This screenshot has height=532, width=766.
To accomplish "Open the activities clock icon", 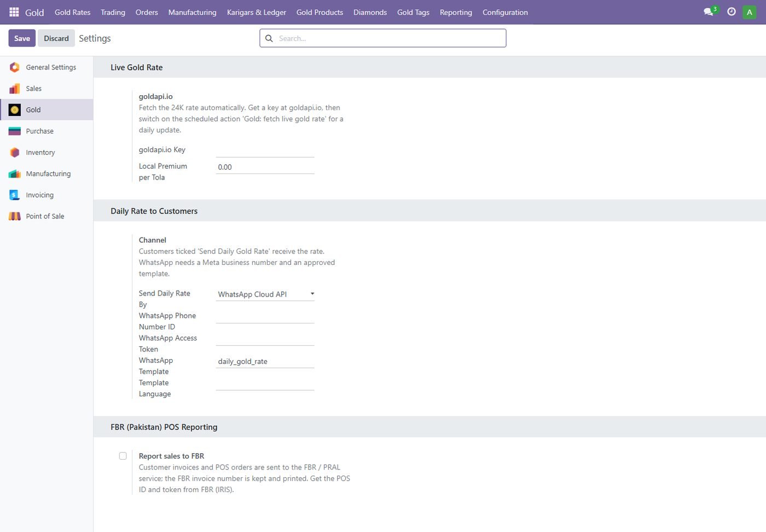I will [x=732, y=11].
